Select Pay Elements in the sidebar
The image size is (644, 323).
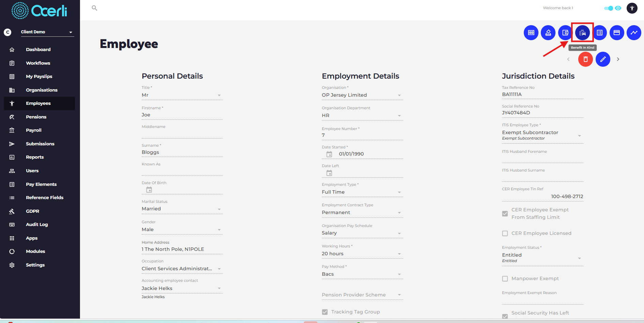click(x=39, y=184)
